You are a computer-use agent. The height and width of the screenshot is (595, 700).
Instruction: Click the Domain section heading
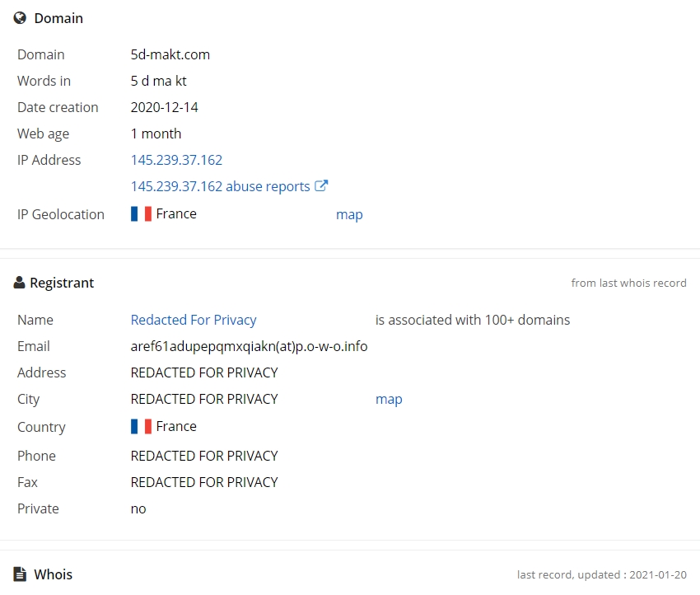(58, 18)
